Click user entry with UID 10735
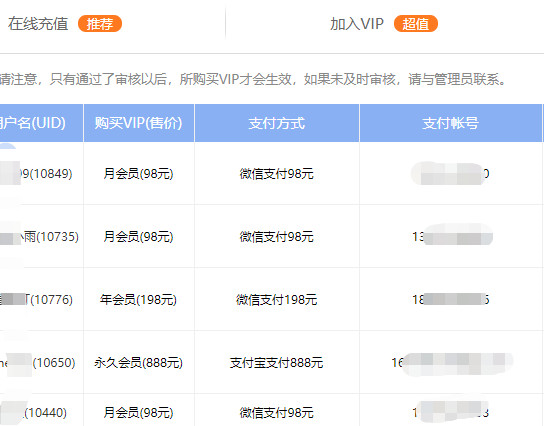Image resolution: width=544 pixels, height=426 pixels. (x=39, y=237)
